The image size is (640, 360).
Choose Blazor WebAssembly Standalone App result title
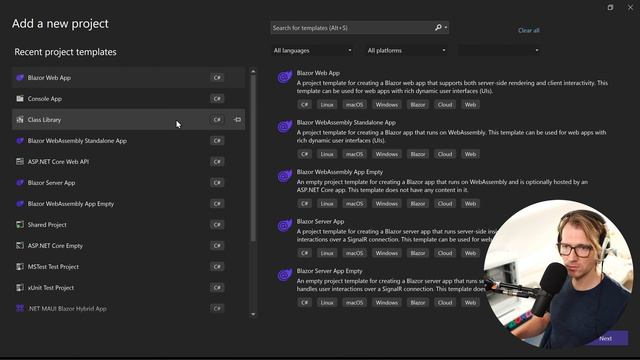pyautogui.click(x=346, y=122)
